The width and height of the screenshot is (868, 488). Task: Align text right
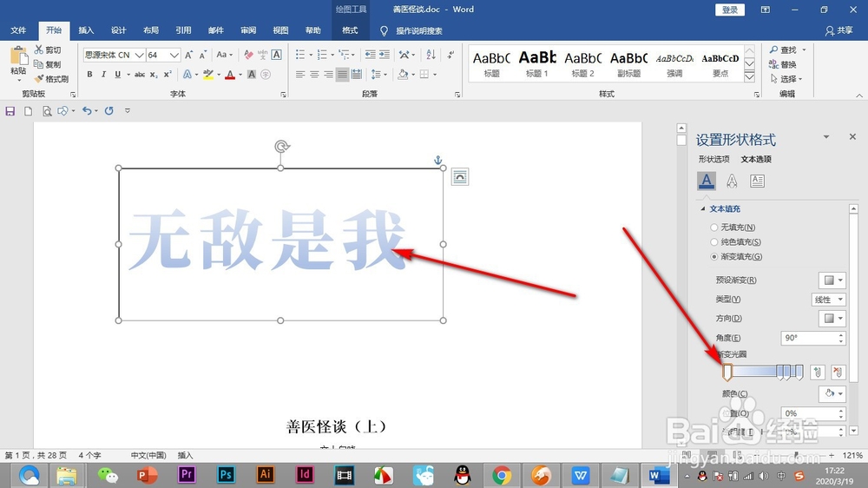[x=328, y=74]
